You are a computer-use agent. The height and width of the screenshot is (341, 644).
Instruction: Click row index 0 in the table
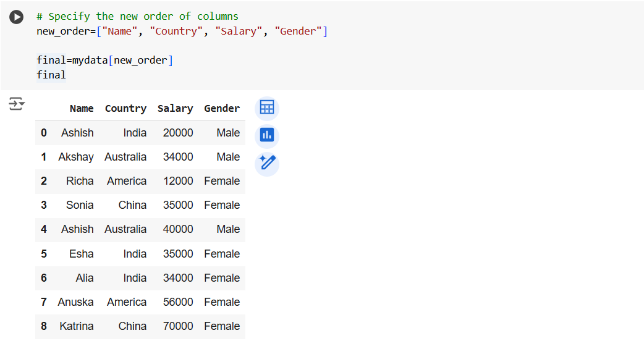tap(44, 133)
